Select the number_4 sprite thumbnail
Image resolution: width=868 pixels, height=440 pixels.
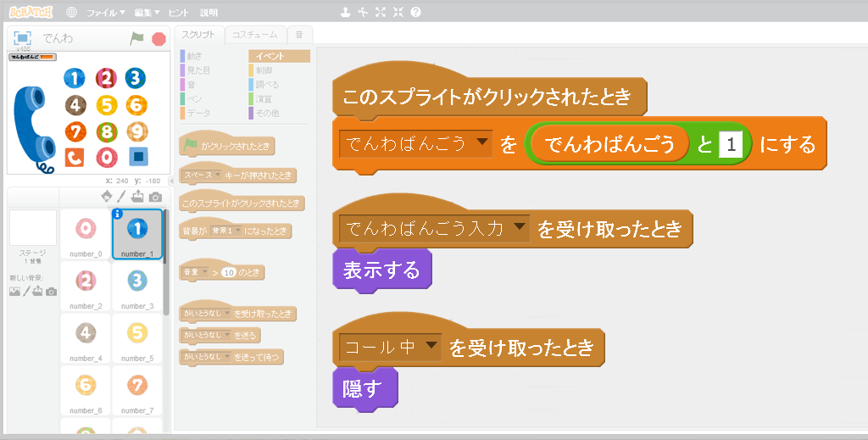[x=86, y=338]
